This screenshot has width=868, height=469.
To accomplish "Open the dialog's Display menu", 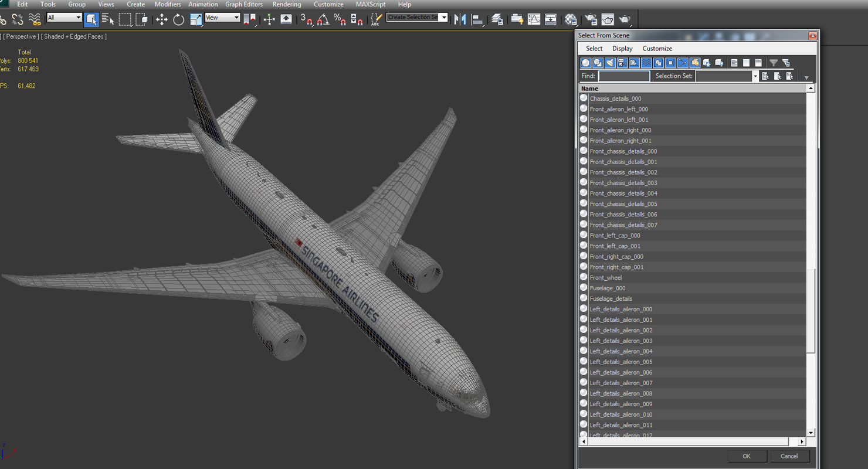I will [x=622, y=49].
